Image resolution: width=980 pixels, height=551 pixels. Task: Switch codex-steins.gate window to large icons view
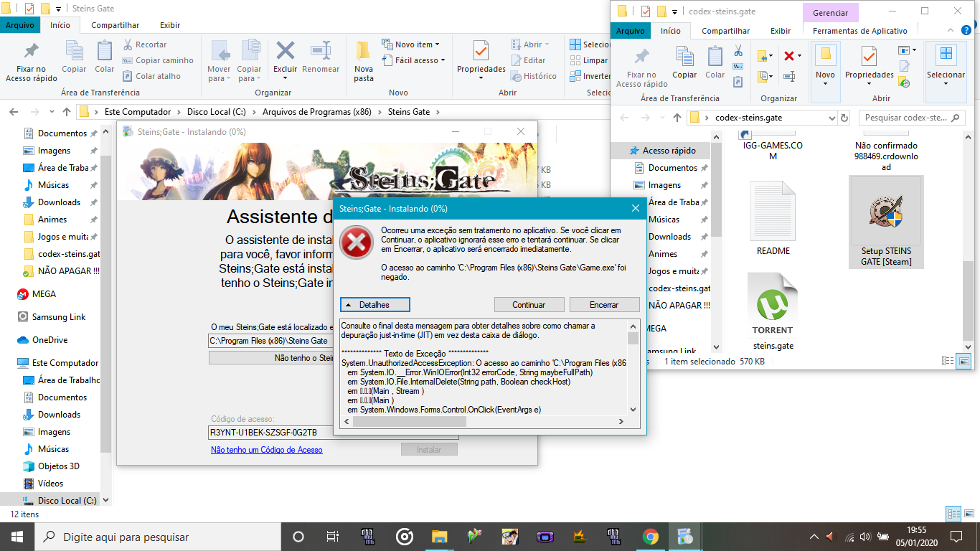click(x=964, y=362)
